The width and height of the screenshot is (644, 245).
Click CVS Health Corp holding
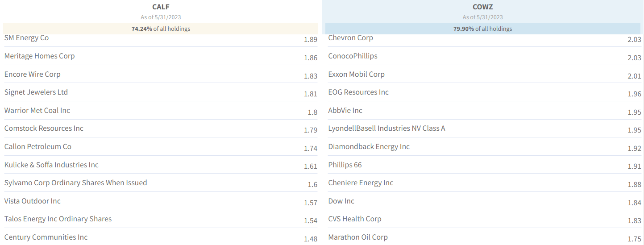click(355, 219)
